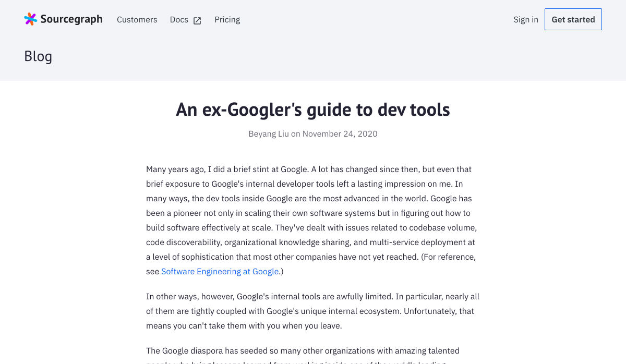Click the Sign in link
The height and width of the screenshot is (364, 626).
point(526,19)
